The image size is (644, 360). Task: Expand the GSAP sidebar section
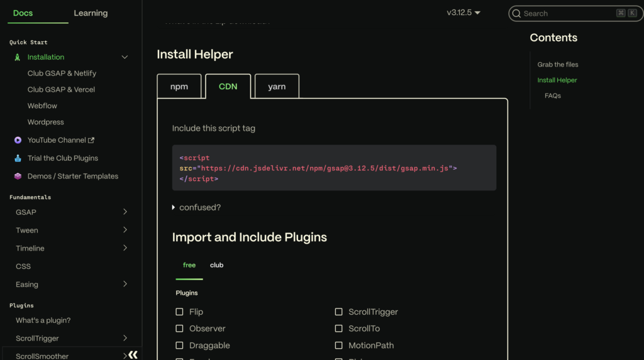pyautogui.click(x=125, y=212)
